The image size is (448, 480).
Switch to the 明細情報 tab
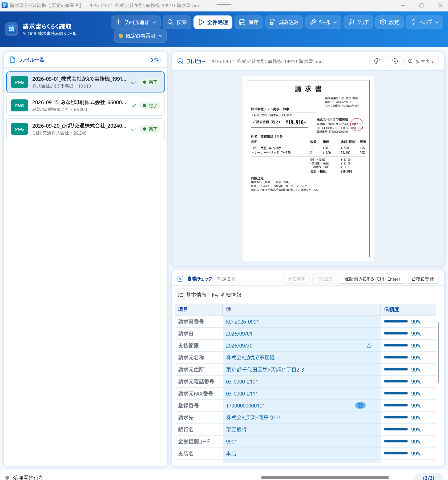227,295
